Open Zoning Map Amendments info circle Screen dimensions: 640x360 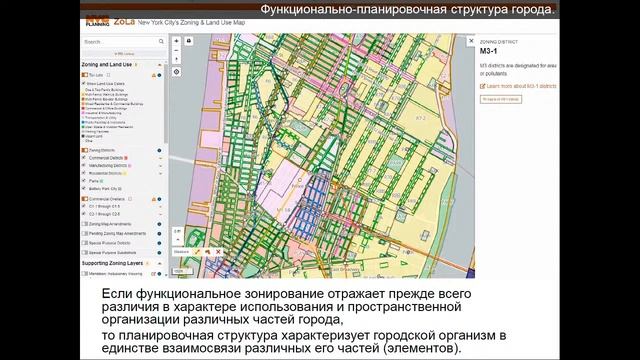159,224
